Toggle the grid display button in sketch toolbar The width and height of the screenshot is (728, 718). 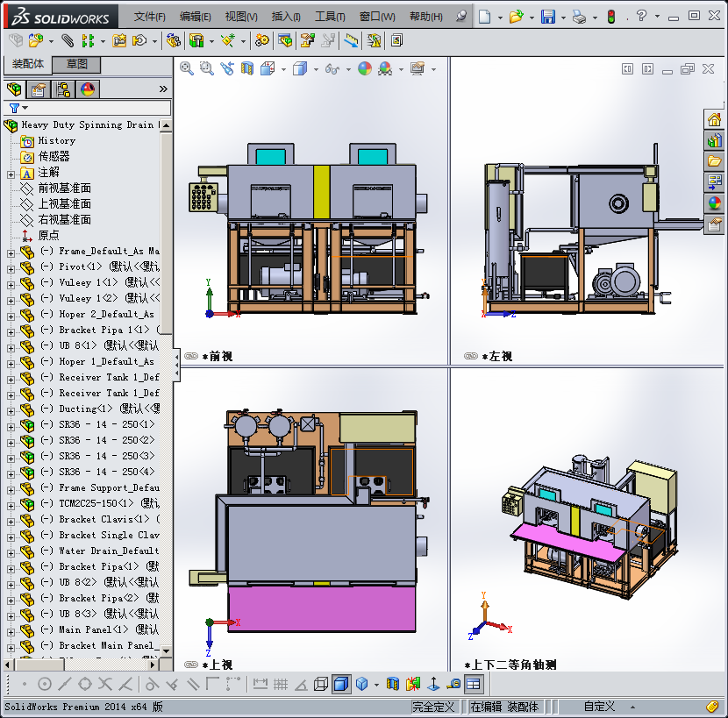(x=281, y=684)
